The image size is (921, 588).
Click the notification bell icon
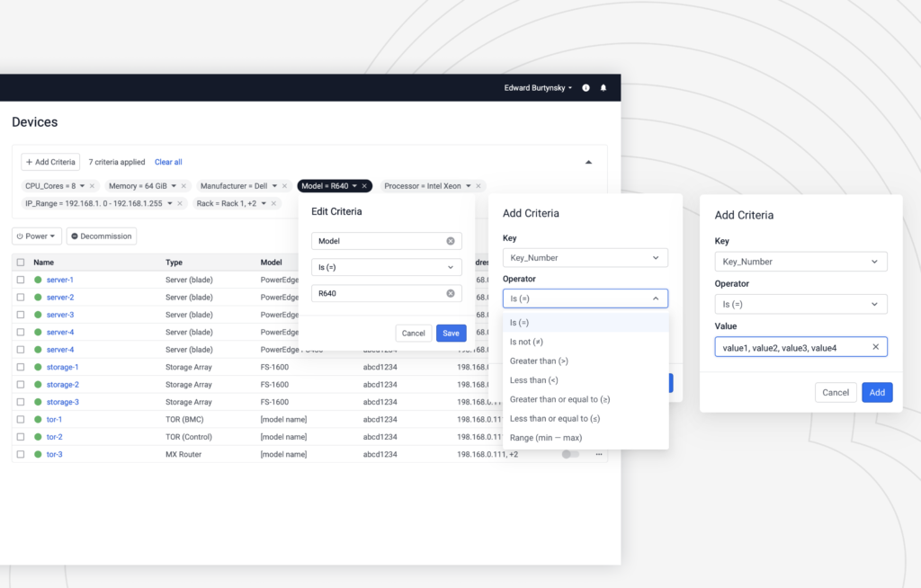click(604, 88)
